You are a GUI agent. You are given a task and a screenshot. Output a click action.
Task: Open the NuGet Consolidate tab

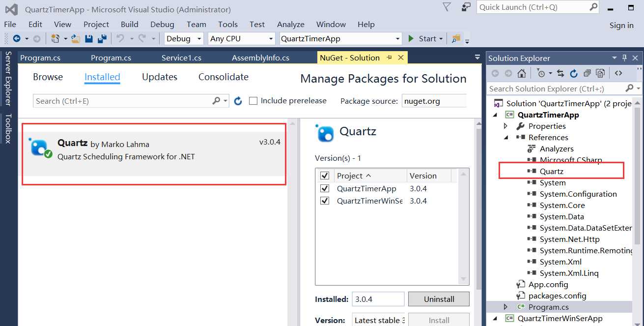pyautogui.click(x=224, y=77)
